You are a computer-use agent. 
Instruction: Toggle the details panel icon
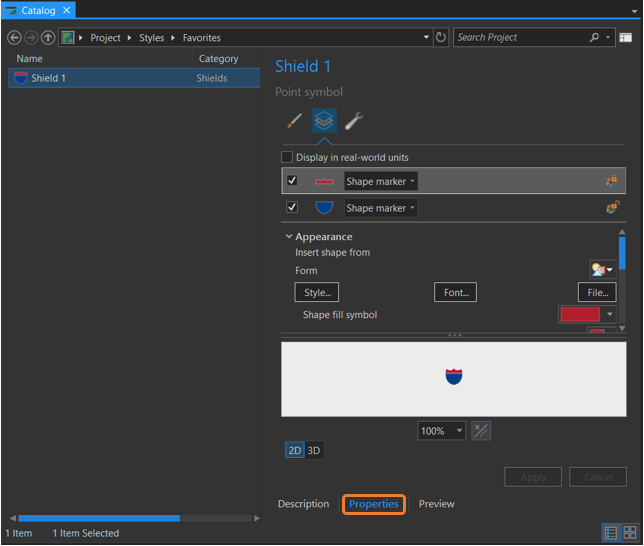(626, 37)
